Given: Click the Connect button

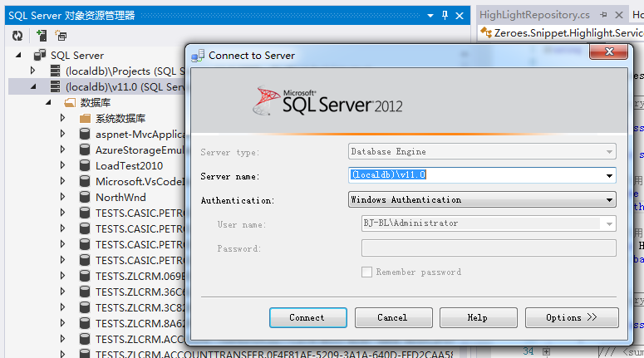Looking at the screenshot, I should pyautogui.click(x=308, y=318).
